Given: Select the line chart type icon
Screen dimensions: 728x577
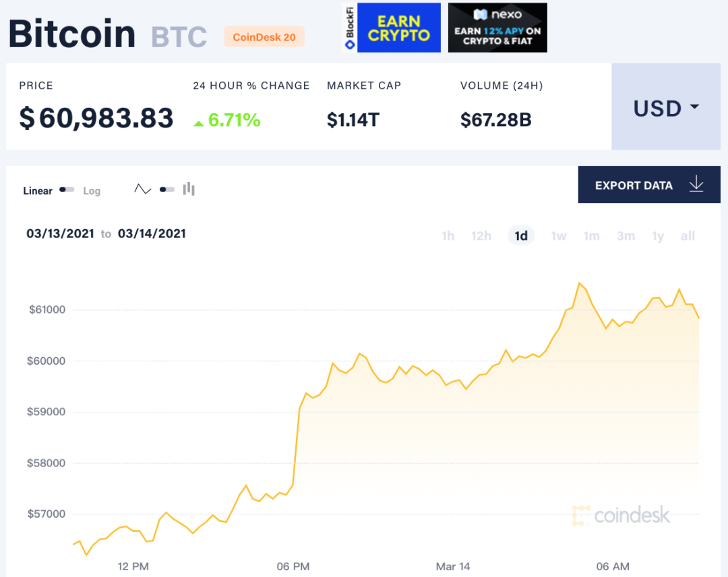Looking at the screenshot, I should (142, 189).
